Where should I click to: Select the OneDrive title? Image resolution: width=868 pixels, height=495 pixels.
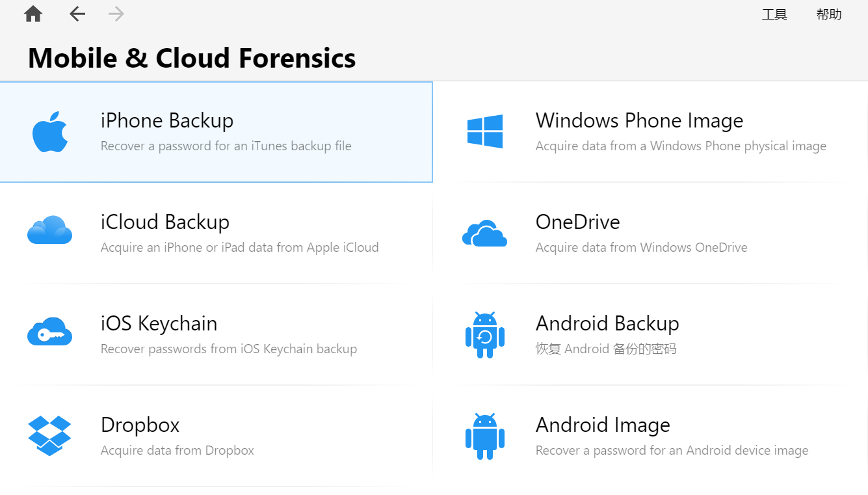click(x=578, y=222)
